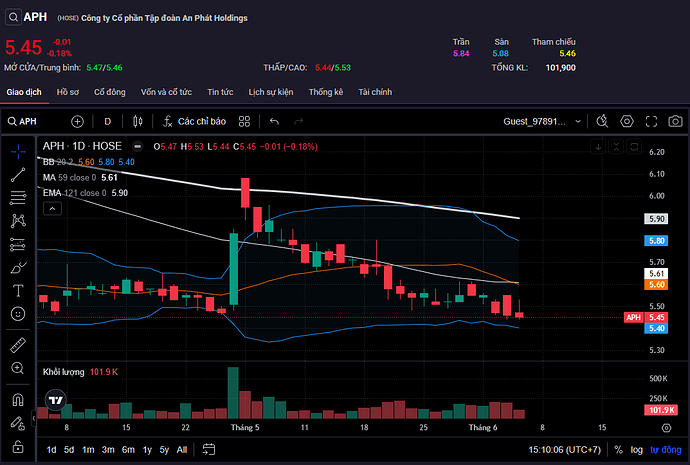Open the Hồ sơ tab

(68, 92)
